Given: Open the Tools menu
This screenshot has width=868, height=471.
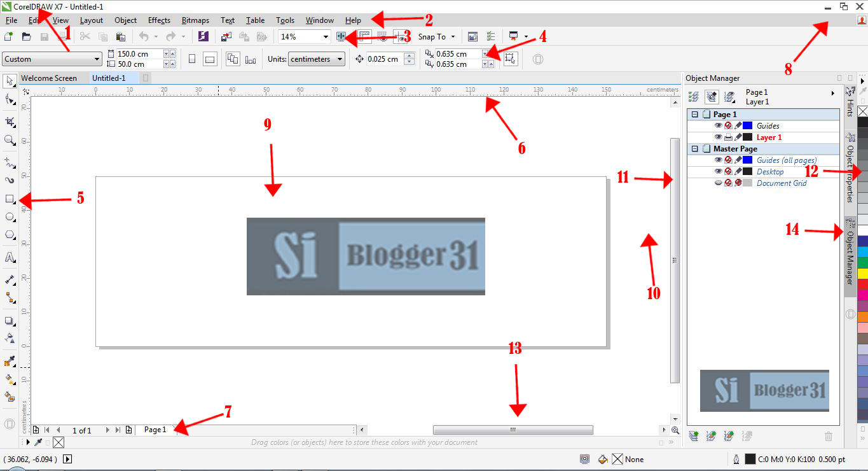Looking at the screenshot, I should (x=285, y=20).
